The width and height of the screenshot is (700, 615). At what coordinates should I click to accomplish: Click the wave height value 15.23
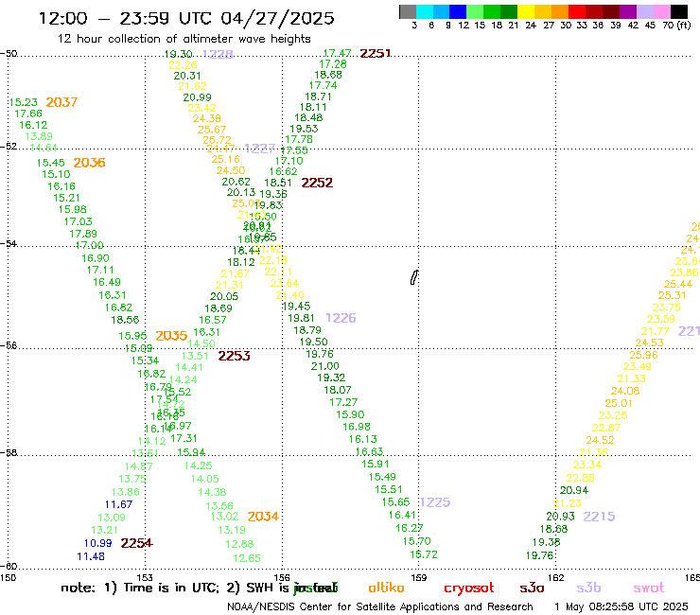tap(24, 102)
